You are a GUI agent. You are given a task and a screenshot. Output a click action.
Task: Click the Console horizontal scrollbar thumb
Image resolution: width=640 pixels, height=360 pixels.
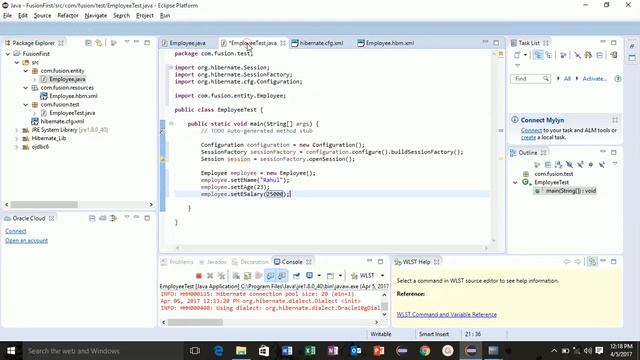(195, 322)
